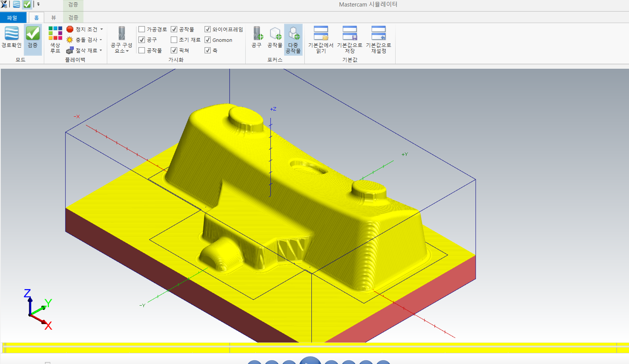This screenshot has width=629, height=364.
Task: Click verify checkmark in quick access toolbar
Action: click(27, 4)
